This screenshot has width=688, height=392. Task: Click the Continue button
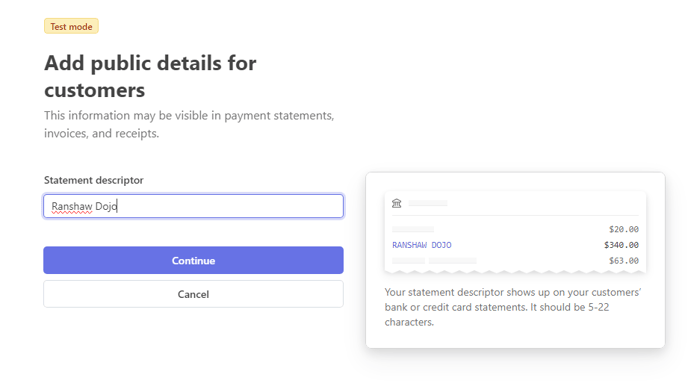[193, 260]
